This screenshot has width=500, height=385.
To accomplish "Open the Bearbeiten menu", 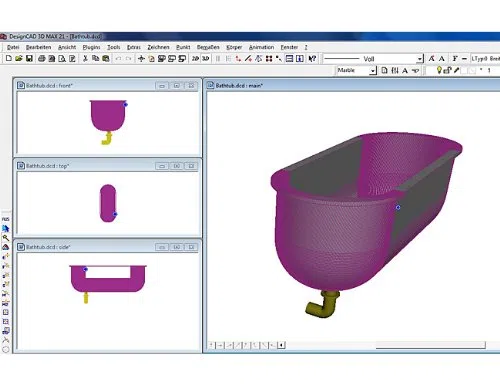I will coord(38,47).
